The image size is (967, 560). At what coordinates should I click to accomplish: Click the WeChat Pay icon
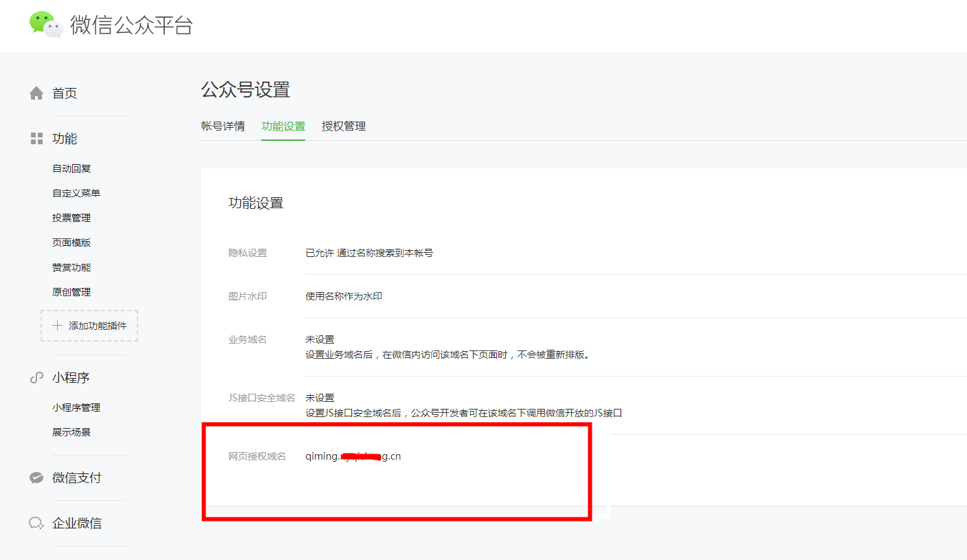pyautogui.click(x=36, y=478)
